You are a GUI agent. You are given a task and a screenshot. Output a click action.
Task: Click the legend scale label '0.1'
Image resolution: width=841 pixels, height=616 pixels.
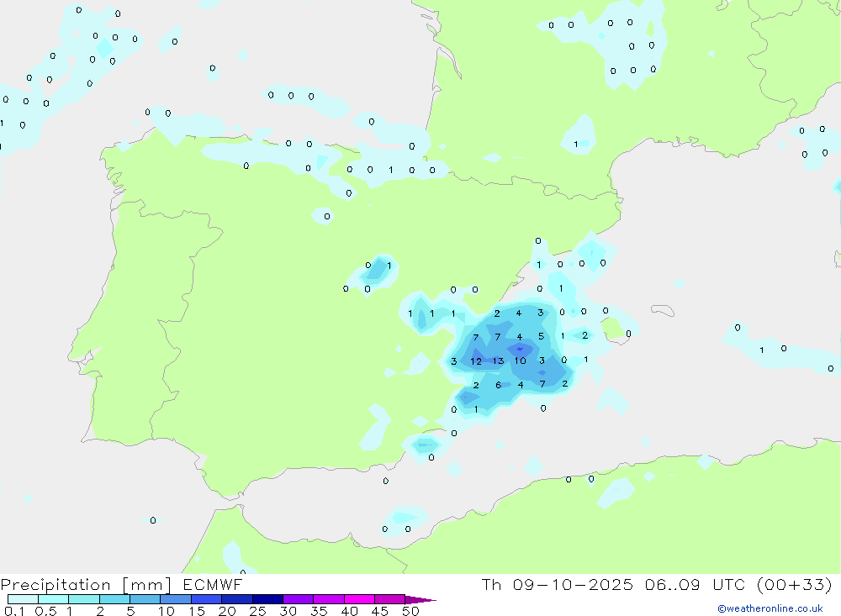pyautogui.click(x=14, y=611)
